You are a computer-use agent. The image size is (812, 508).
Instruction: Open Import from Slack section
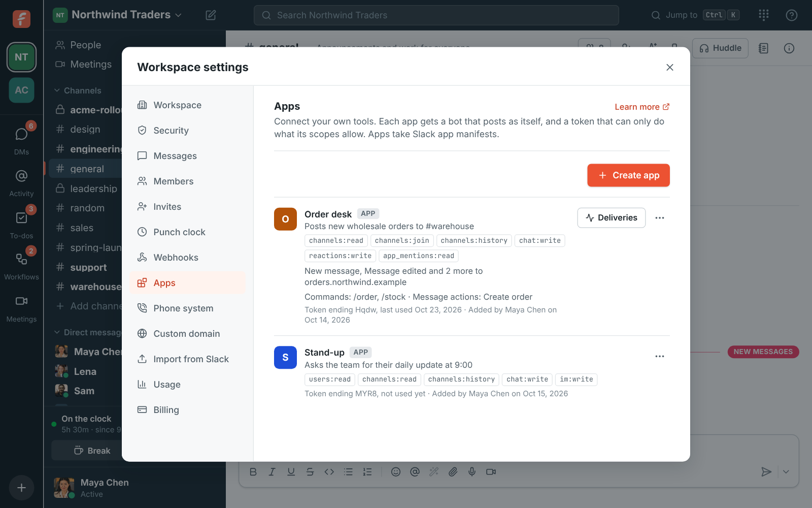(188, 359)
